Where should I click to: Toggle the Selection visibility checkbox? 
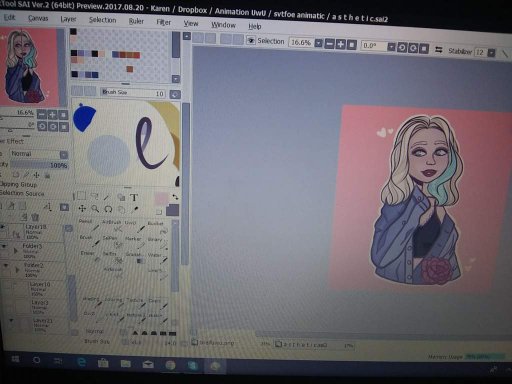[x=250, y=41]
